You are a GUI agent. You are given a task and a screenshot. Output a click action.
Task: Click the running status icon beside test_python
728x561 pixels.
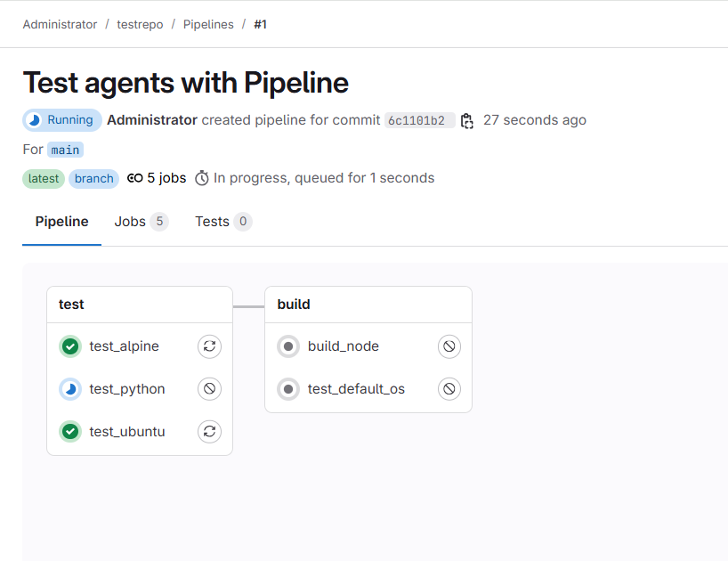click(x=69, y=389)
